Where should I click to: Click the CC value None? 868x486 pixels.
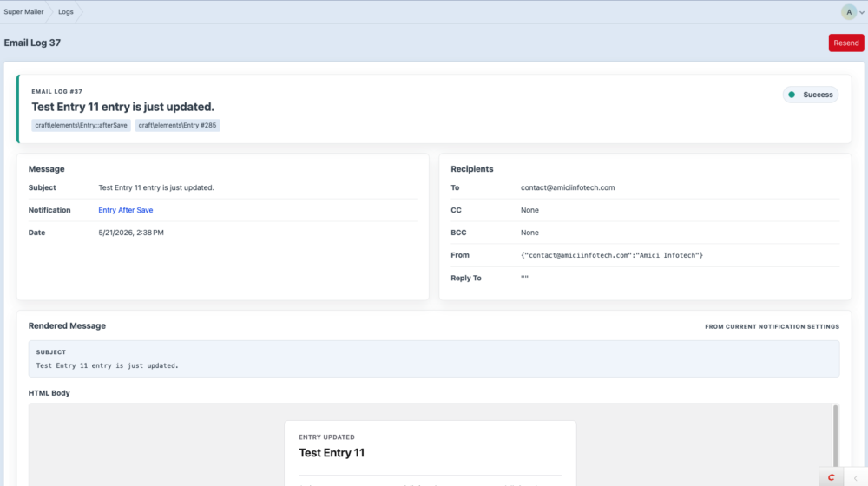point(529,210)
